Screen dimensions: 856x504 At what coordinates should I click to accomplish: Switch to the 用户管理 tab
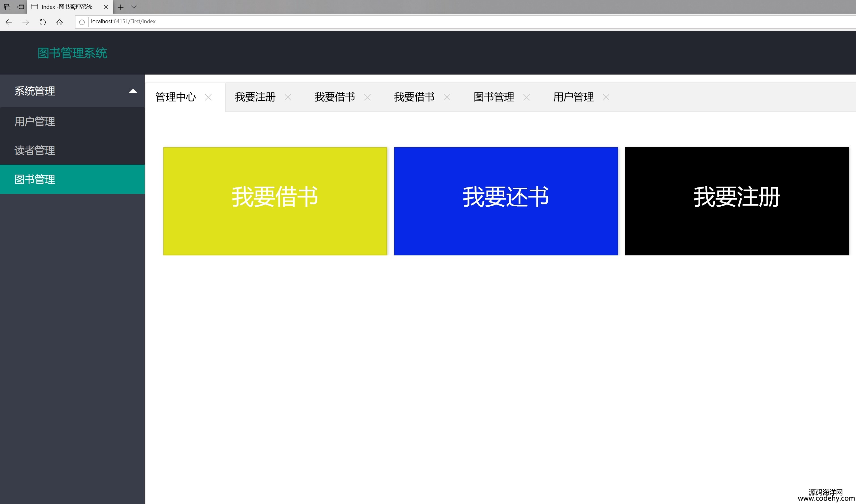[573, 97]
